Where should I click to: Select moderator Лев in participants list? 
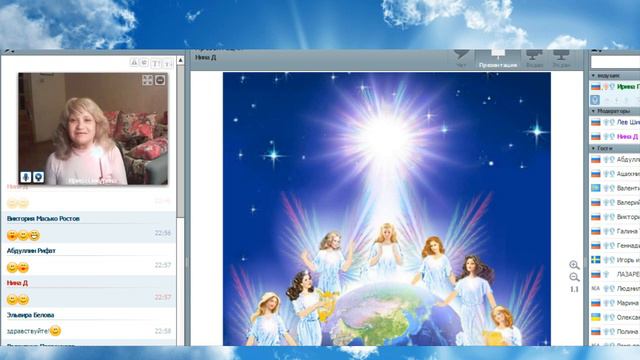pyautogui.click(x=615, y=122)
